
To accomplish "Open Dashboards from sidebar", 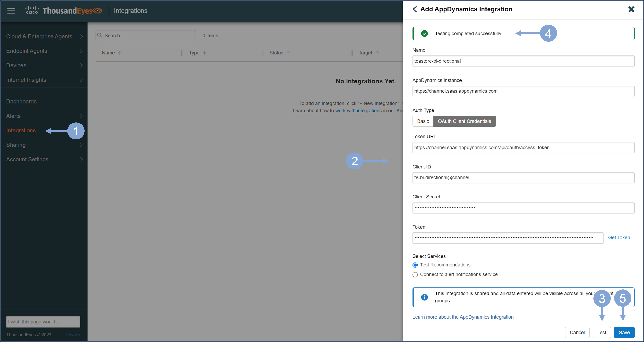I will 21,101.
